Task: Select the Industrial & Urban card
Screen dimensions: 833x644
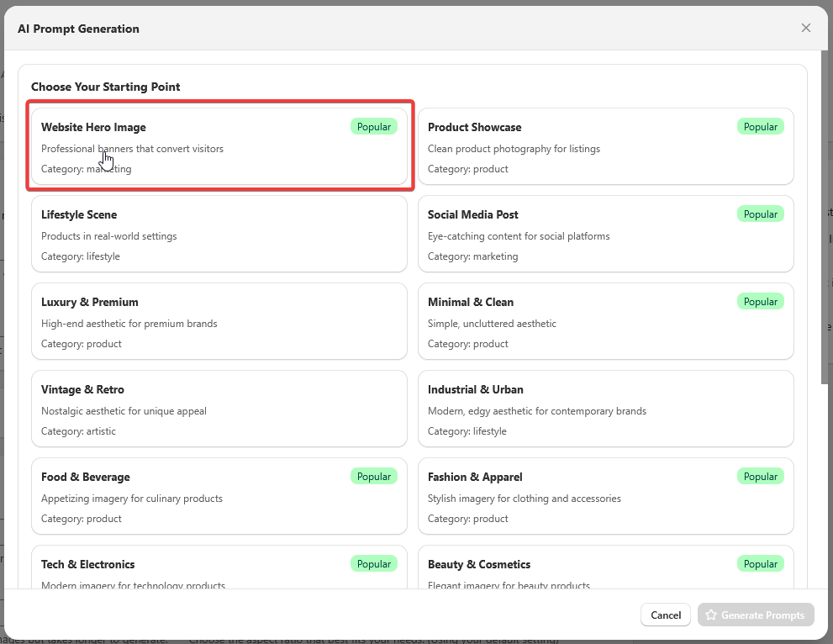Action: point(605,409)
